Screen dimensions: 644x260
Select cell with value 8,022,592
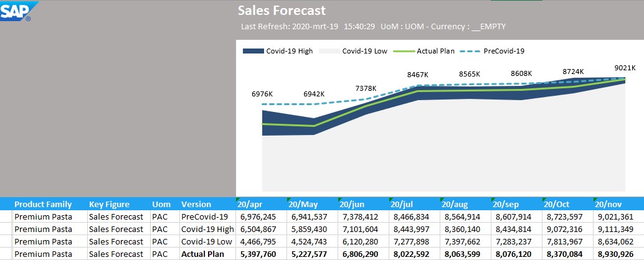[414, 254]
